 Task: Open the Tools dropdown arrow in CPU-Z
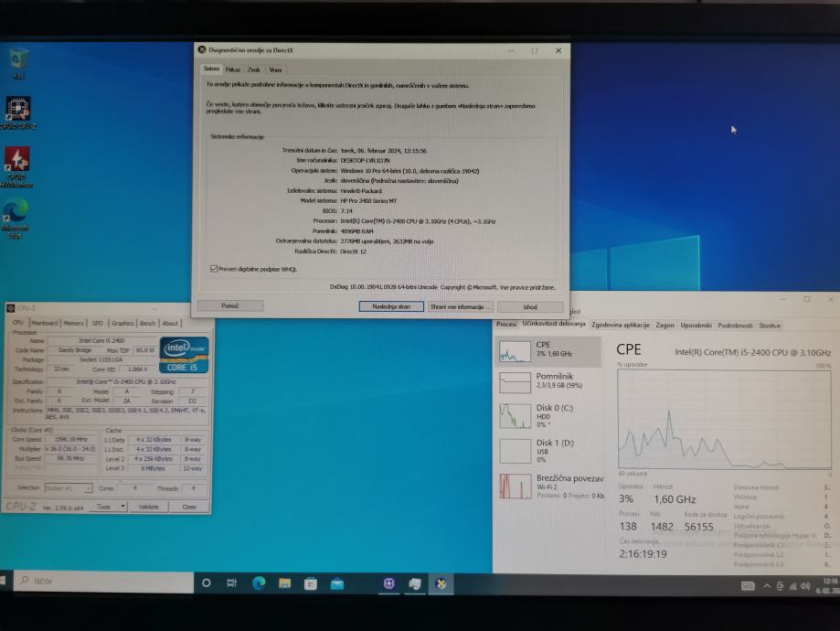click(122, 507)
